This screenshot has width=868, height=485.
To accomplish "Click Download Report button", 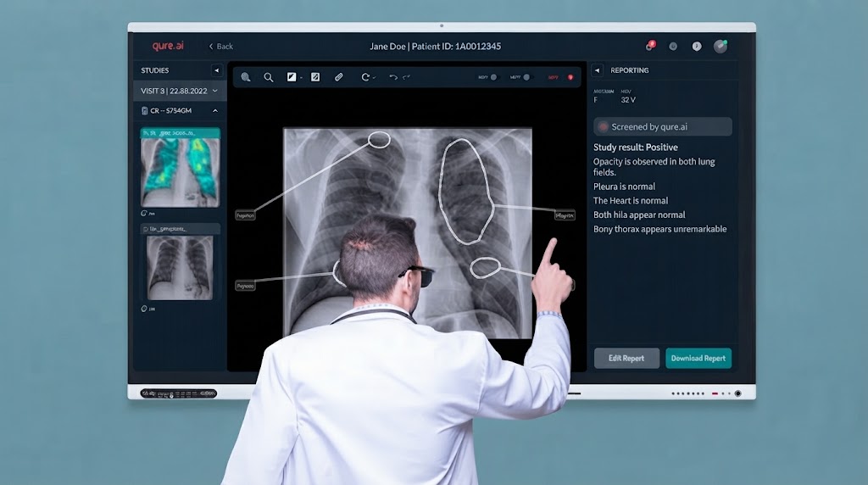I will point(698,358).
